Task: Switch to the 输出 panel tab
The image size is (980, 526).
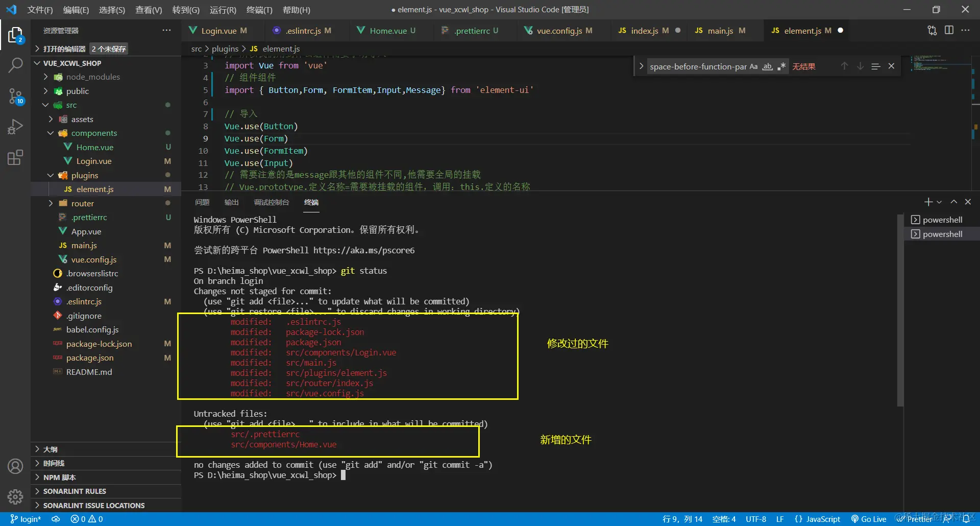Action: (232, 203)
